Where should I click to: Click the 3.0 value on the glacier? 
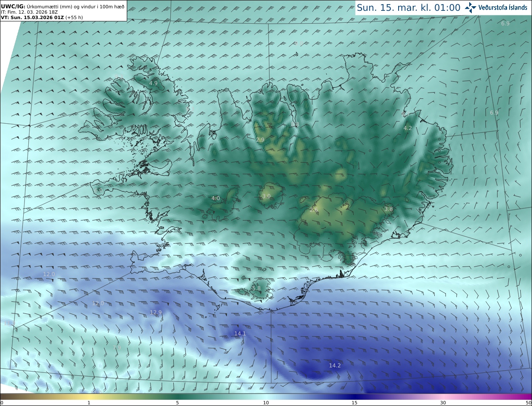pos(266,196)
